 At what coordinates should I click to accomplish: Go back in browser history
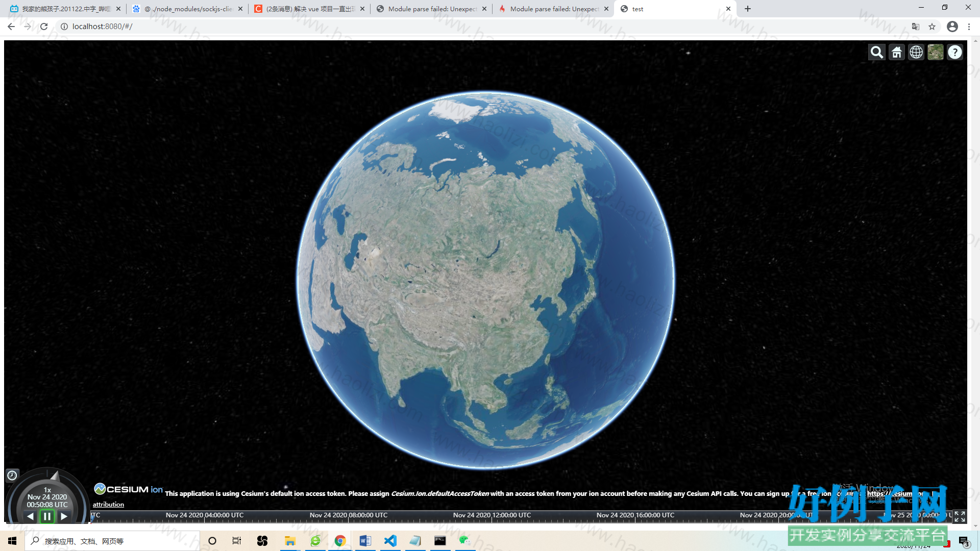(x=11, y=27)
